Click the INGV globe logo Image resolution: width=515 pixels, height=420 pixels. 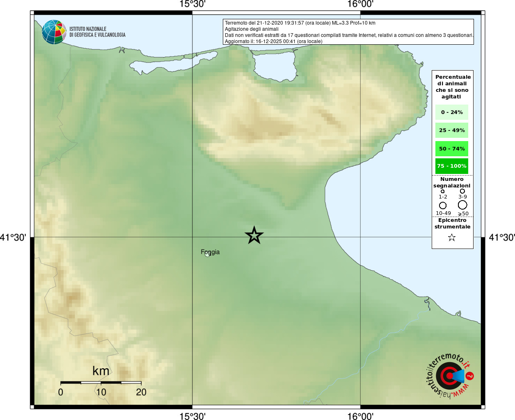(54, 32)
